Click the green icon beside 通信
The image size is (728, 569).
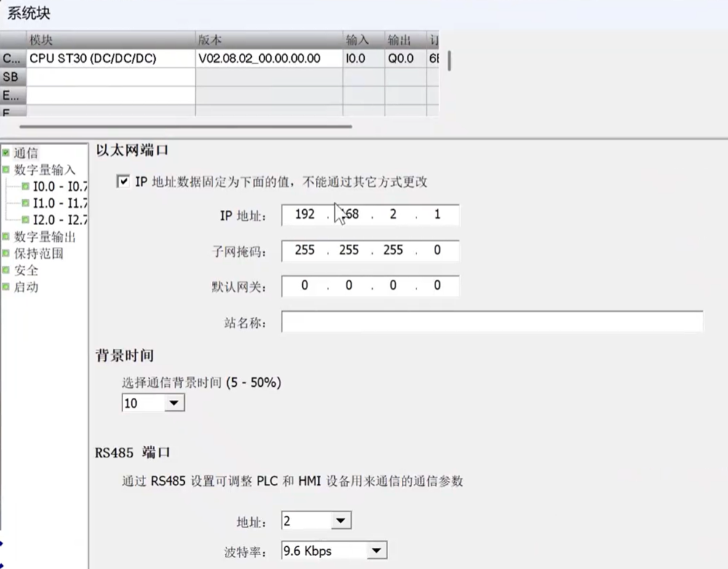pos(7,153)
